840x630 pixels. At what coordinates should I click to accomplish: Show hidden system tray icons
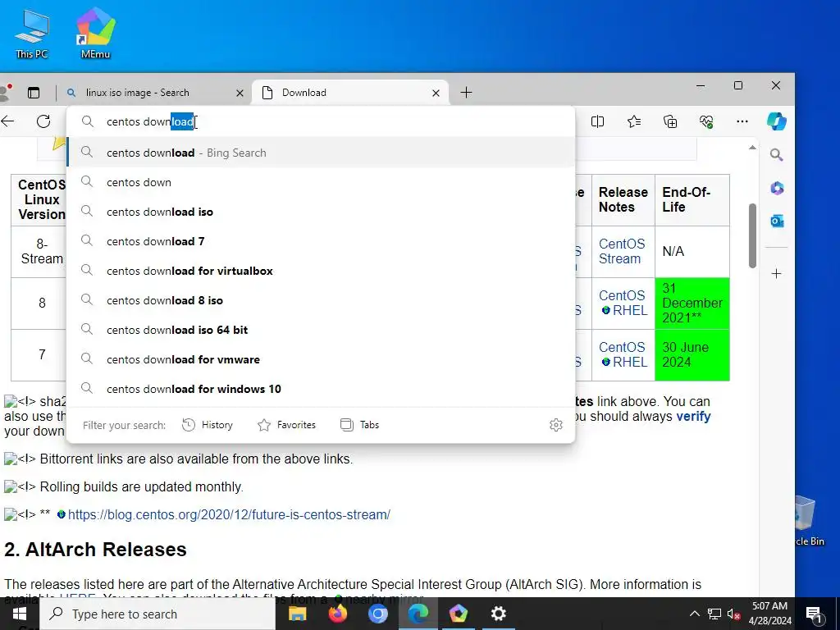click(x=694, y=614)
